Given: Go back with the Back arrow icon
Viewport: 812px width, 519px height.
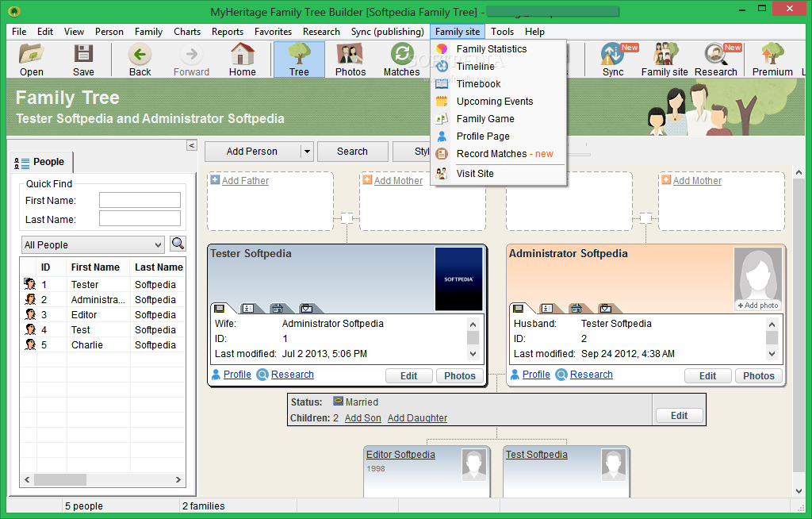Looking at the screenshot, I should [140, 60].
